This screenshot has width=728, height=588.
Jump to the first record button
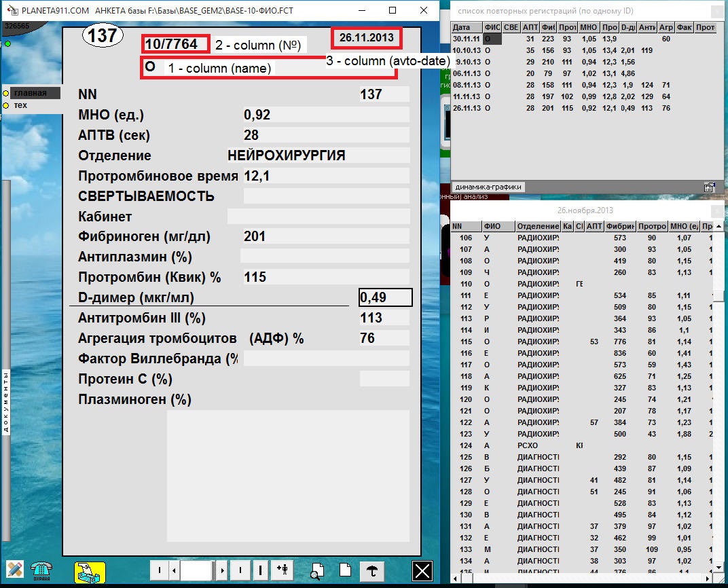159,570
